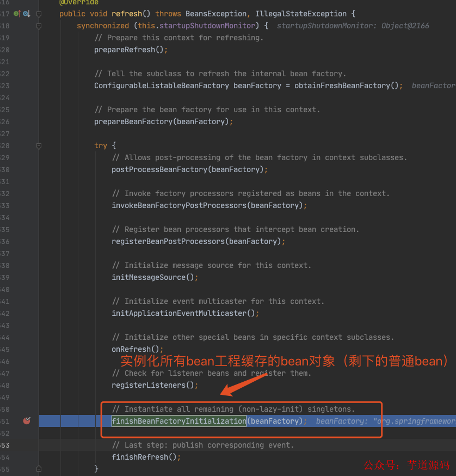This screenshot has height=476, width=456.
Task: Click the startupShutdownMonitor field in synchronized statement
Action: (207, 26)
